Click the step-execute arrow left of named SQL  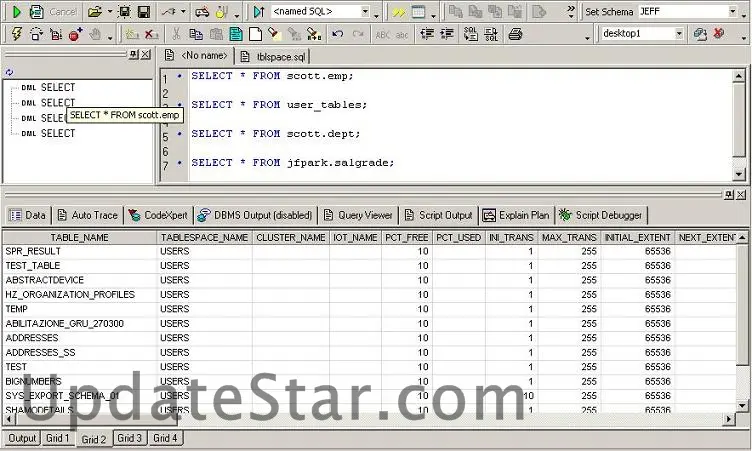point(259,12)
